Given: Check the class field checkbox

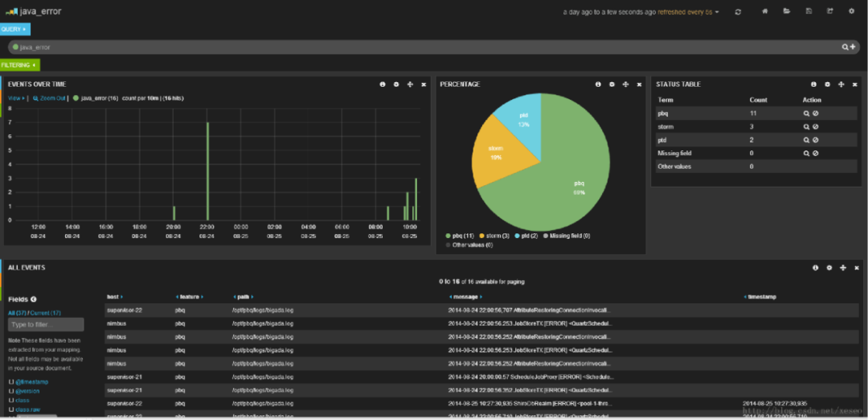Looking at the screenshot, I should tap(10, 400).
